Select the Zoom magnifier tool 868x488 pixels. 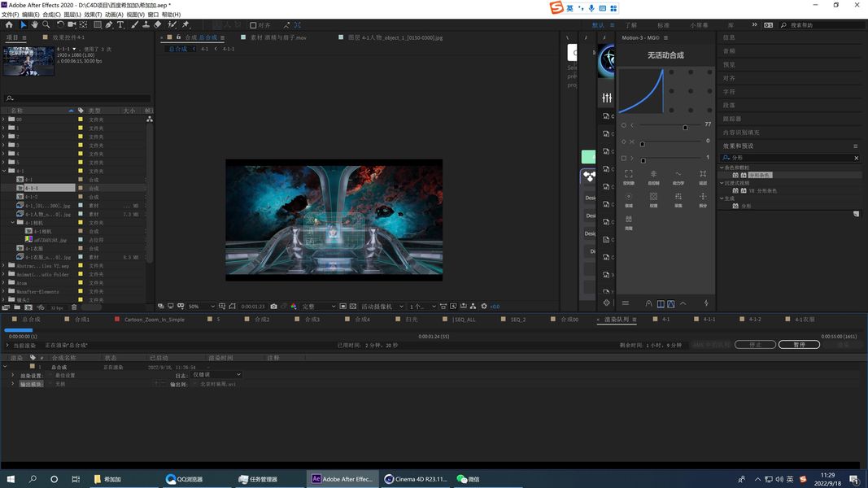(46, 25)
